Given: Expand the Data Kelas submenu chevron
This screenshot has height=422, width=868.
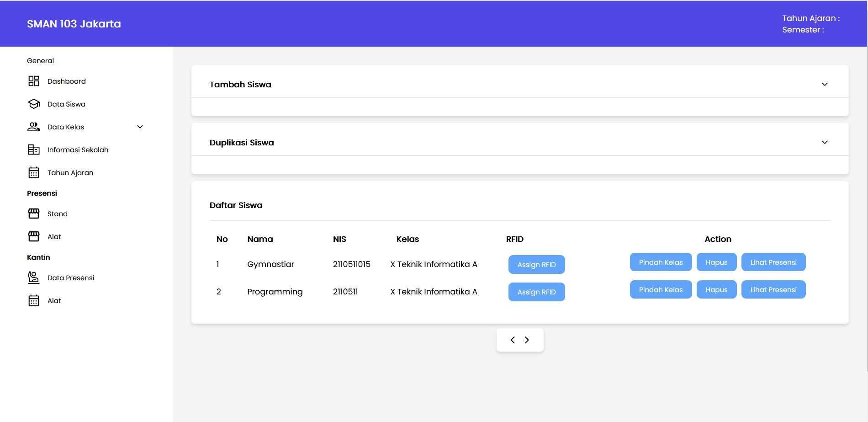Looking at the screenshot, I should [x=140, y=127].
